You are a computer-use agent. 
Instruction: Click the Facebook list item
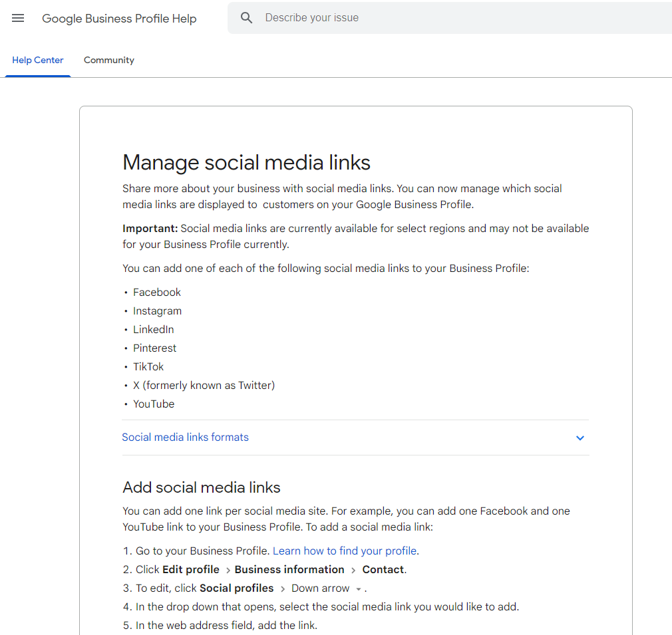[157, 292]
